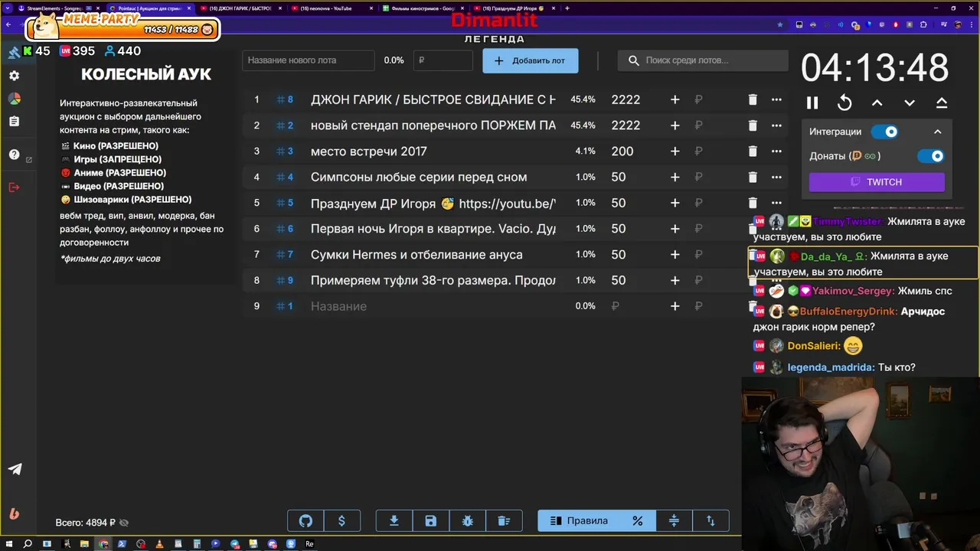The image size is (980, 551).
Task: Open the clipboard history icon in the sidebar
Action: (14, 122)
